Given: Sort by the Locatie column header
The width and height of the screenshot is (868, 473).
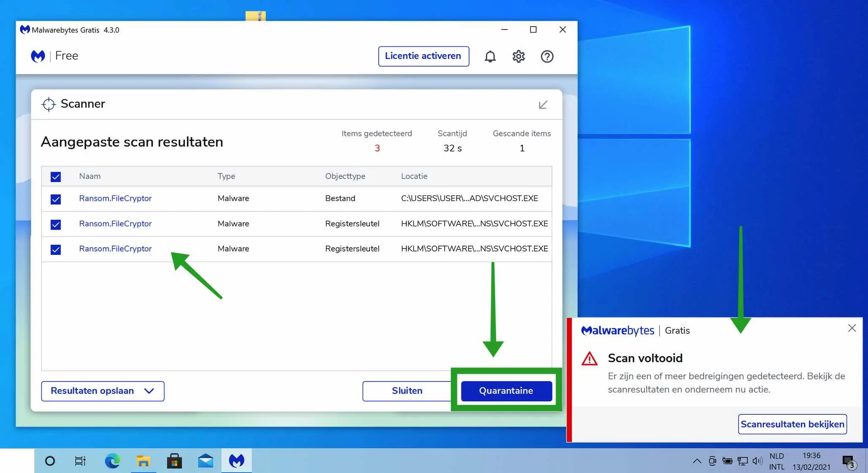Looking at the screenshot, I should [414, 176].
